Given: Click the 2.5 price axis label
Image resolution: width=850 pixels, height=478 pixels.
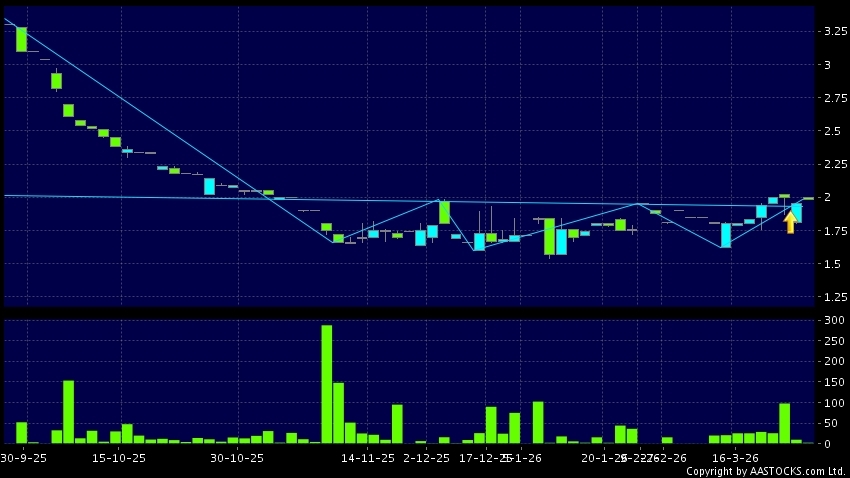Looking at the screenshot, I should coord(833,131).
